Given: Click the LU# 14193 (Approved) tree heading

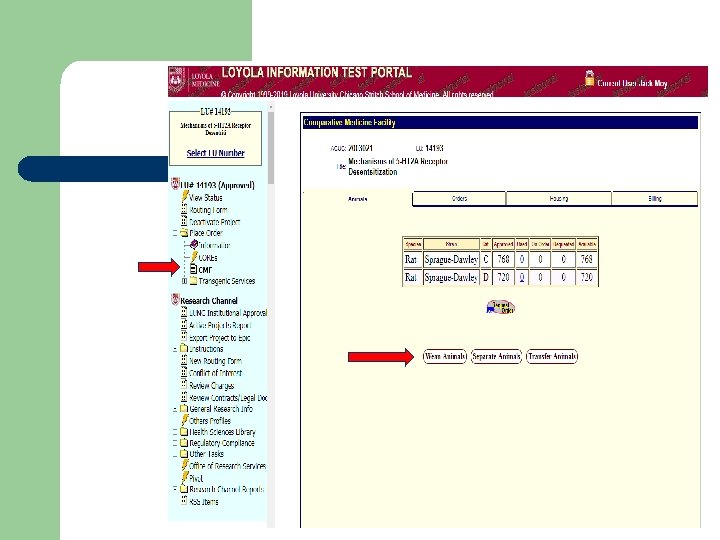Looking at the screenshot, I should coord(217,185).
